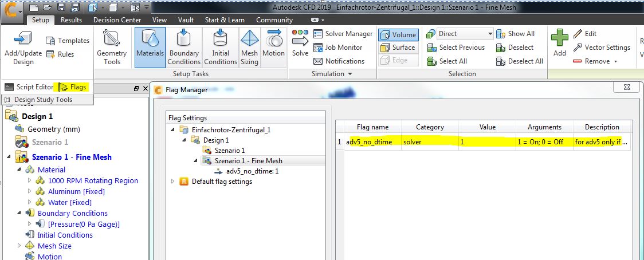This screenshot has width=644, height=260.
Task: Click the New file icon in quick access toolbar
Action: tap(34, 7)
